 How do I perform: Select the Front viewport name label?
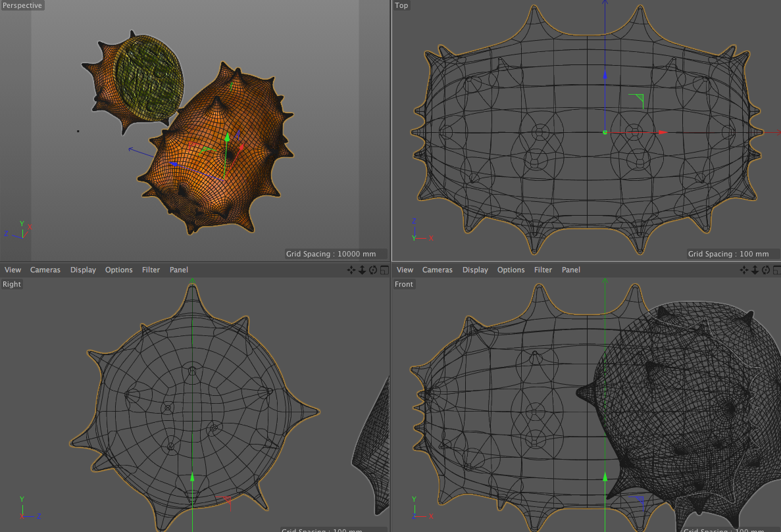(x=404, y=284)
